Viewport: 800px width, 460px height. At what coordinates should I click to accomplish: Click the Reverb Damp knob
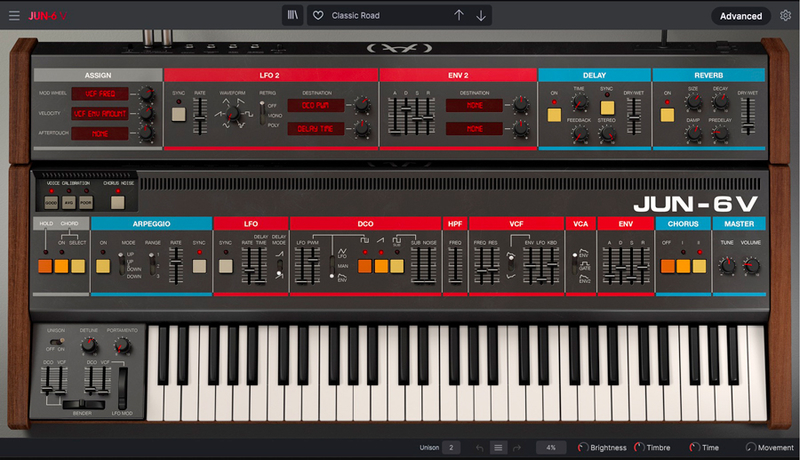click(693, 134)
